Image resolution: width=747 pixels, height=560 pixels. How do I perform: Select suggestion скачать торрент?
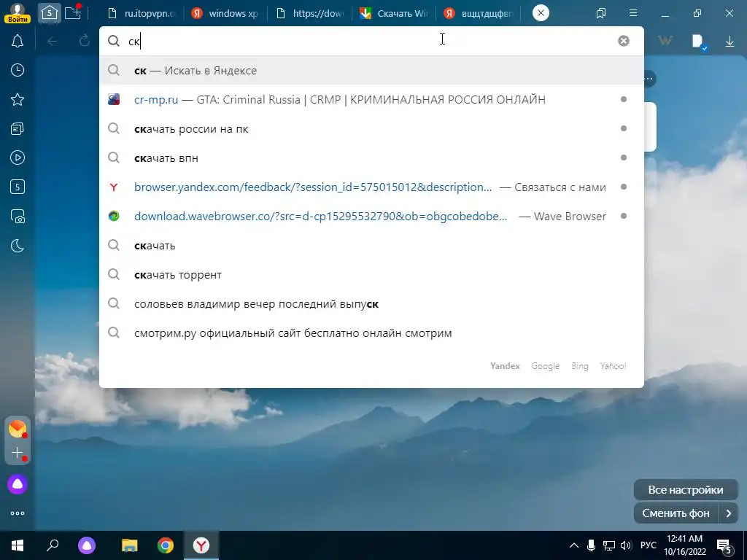tap(371, 275)
